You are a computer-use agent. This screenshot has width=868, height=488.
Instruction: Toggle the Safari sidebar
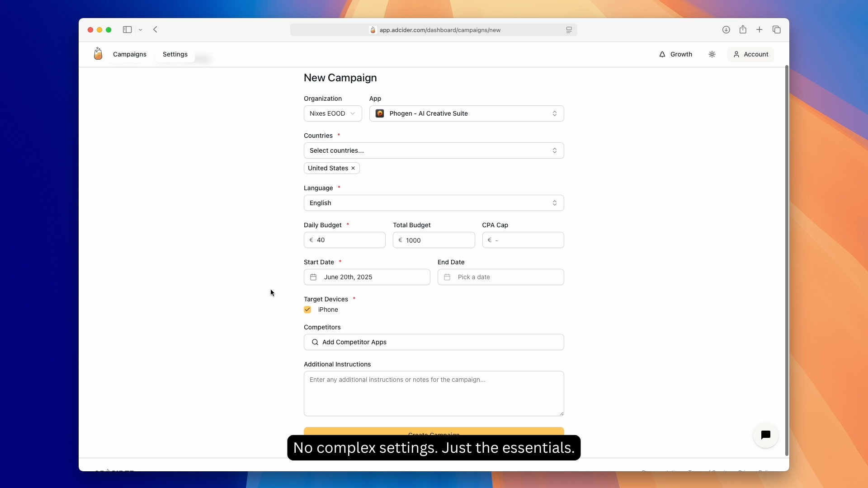[x=127, y=30]
